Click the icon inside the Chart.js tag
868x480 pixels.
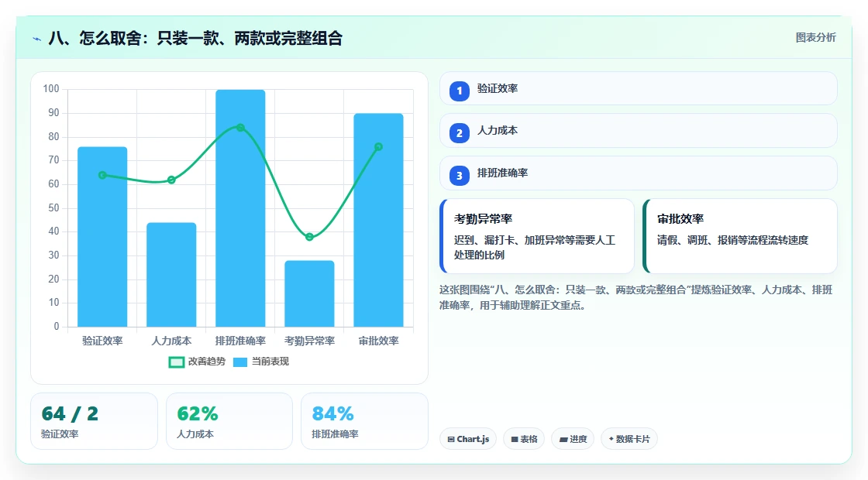click(x=451, y=439)
